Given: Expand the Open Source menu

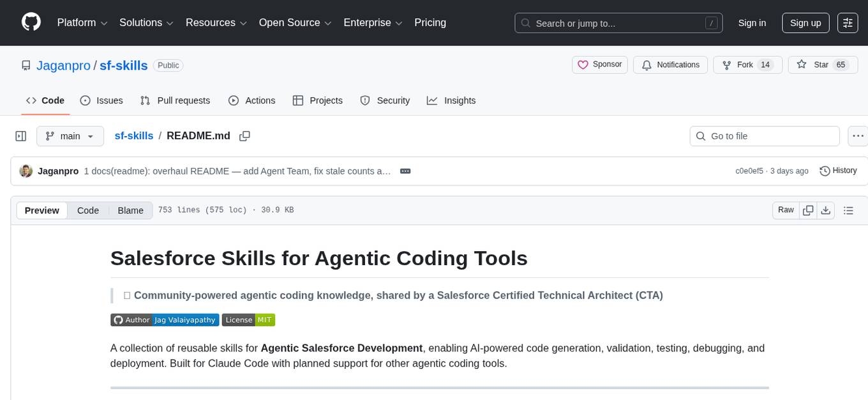Looking at the screenshot, I should point(295,23).
